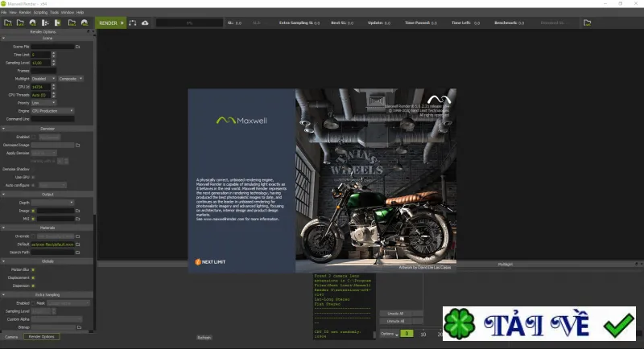
Task: Click the first open-folder icon in toolbar
Action: click(8, 23)
